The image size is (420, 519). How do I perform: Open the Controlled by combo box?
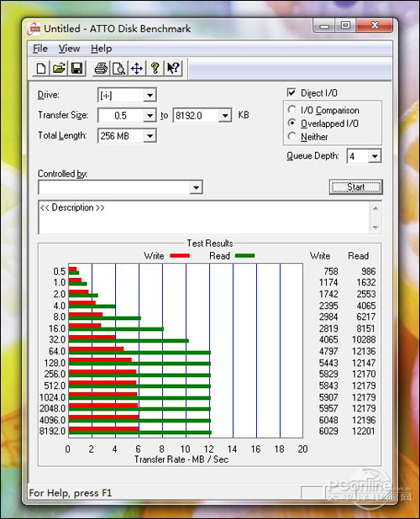pos(120,187)
